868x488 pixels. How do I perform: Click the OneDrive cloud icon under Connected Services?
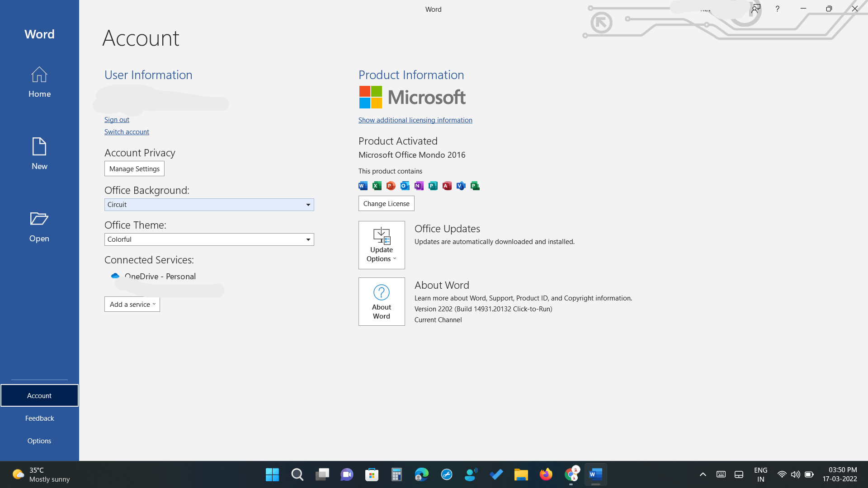(x=115, y=276)
